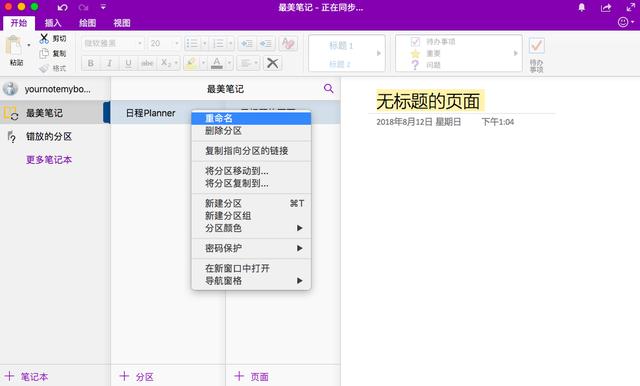This screenshot has height=386, width=640.
Task: Apply the 标题 1 heading style
Action: 341,46
